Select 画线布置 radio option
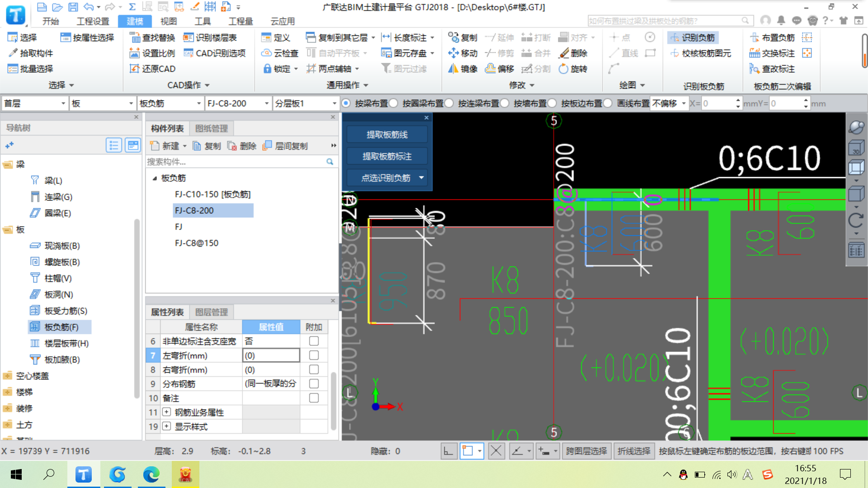The width and height of the screenshot is (868, 488). [x=608, y=103]
